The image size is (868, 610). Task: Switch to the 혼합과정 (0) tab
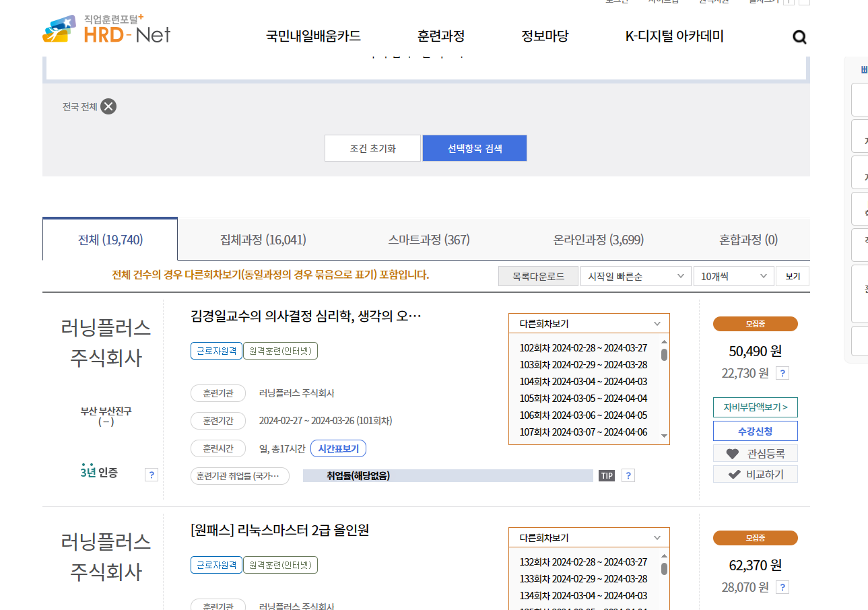[748, 240]
